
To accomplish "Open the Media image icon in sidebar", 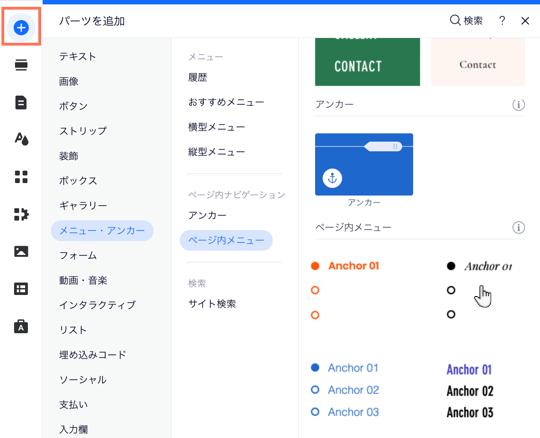I will click(21, 251).
